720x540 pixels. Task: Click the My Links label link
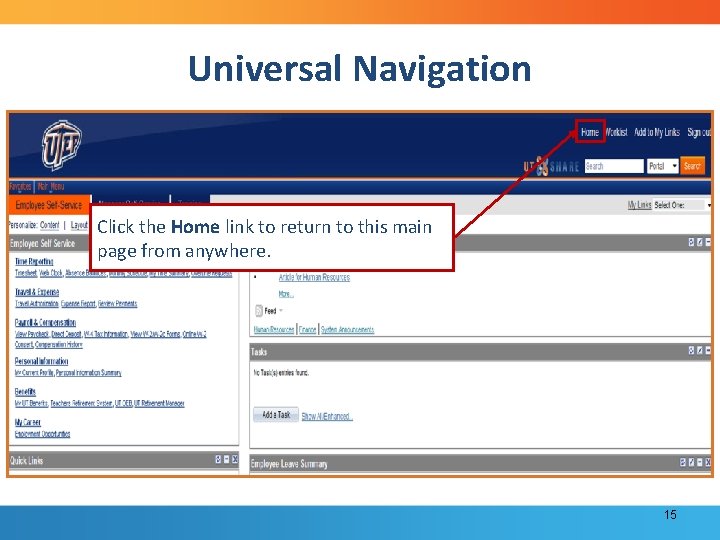click(639, 205)
